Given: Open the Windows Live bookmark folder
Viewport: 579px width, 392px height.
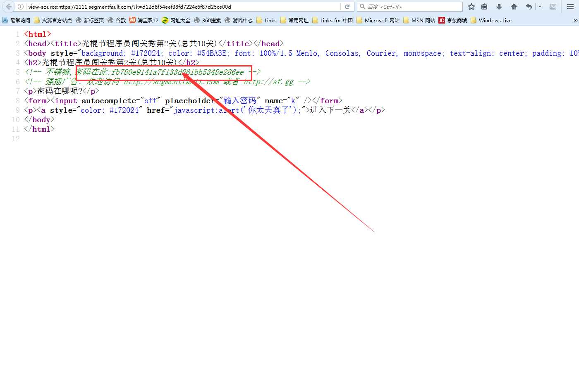Looking at the screenshot, I should 491,20.
